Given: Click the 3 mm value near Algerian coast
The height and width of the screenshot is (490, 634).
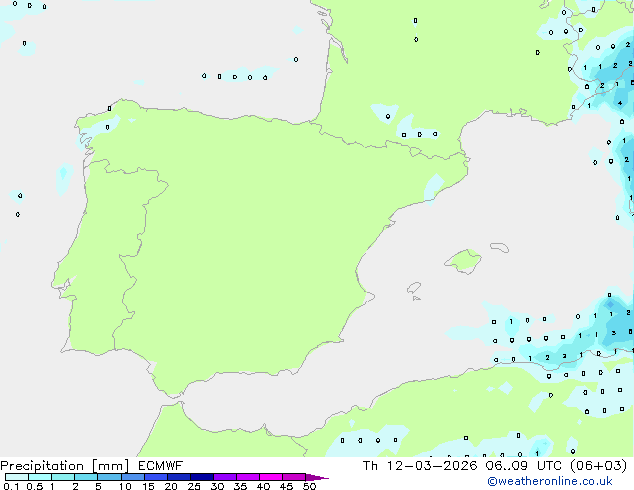Looking at the screenshot, I should pos(614,333).
